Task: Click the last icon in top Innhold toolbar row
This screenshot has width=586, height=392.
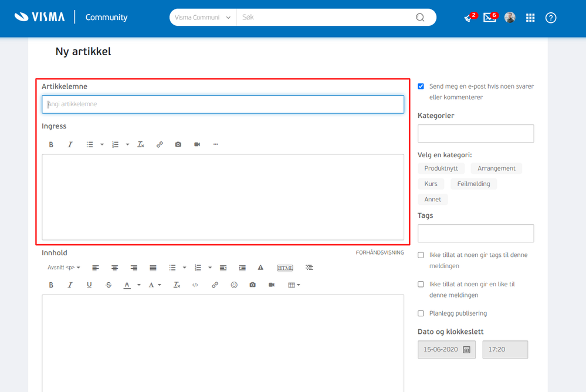Action: tap(309, 268)
